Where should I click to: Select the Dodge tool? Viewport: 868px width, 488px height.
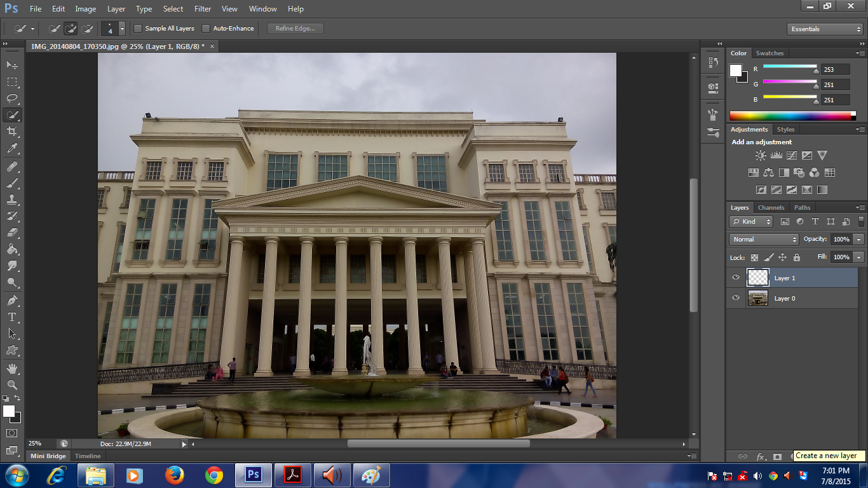coord(12,282)
